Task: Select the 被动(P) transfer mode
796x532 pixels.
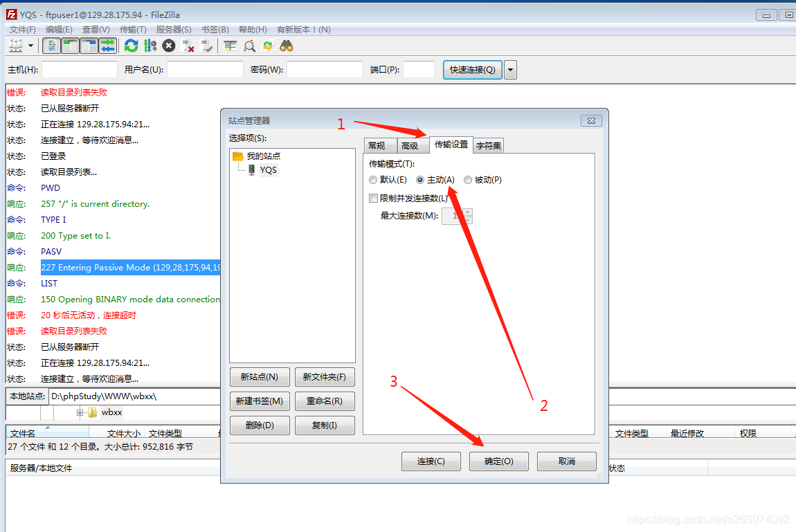Action: coord(468,179)
